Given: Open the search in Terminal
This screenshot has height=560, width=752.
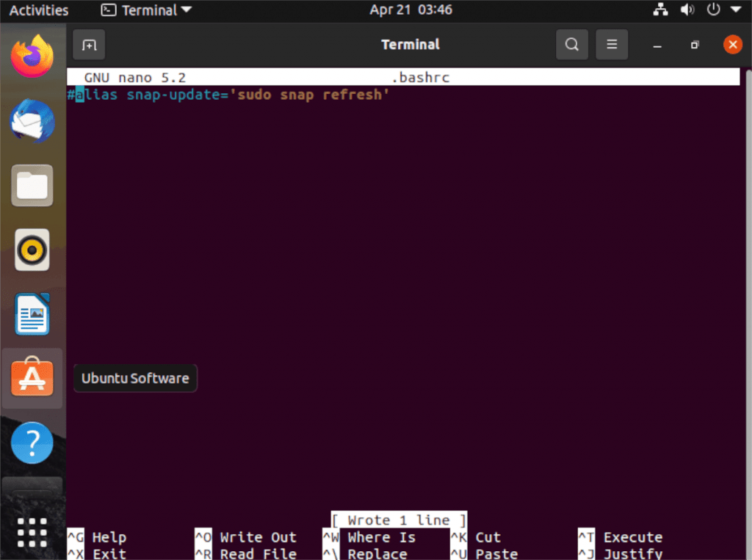Looking at the screenshot, I should click(571, 44).
